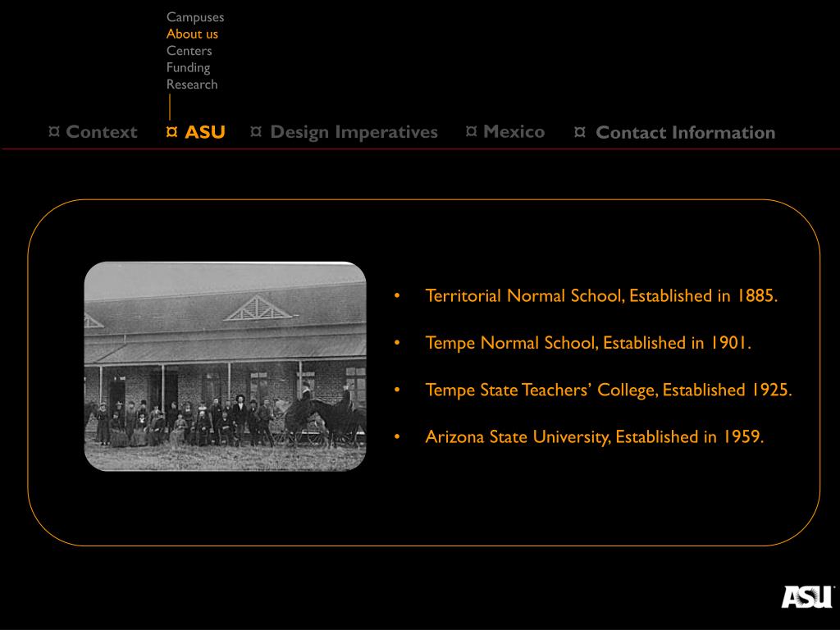Click the ASU logo in the corner
The width and height of the screenshot is (840, 630).
tap(807, 597)
